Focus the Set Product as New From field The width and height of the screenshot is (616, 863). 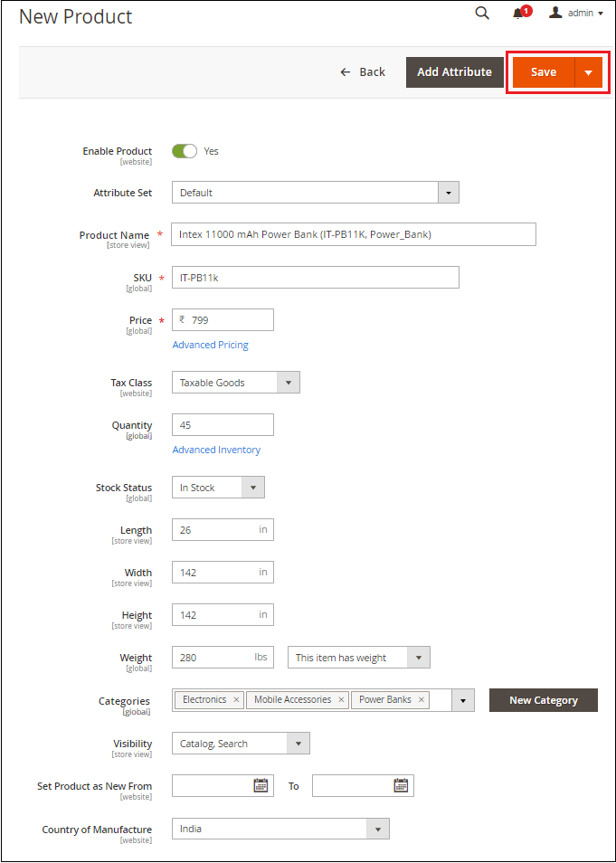pyautogui.click(x=223, y=785)
